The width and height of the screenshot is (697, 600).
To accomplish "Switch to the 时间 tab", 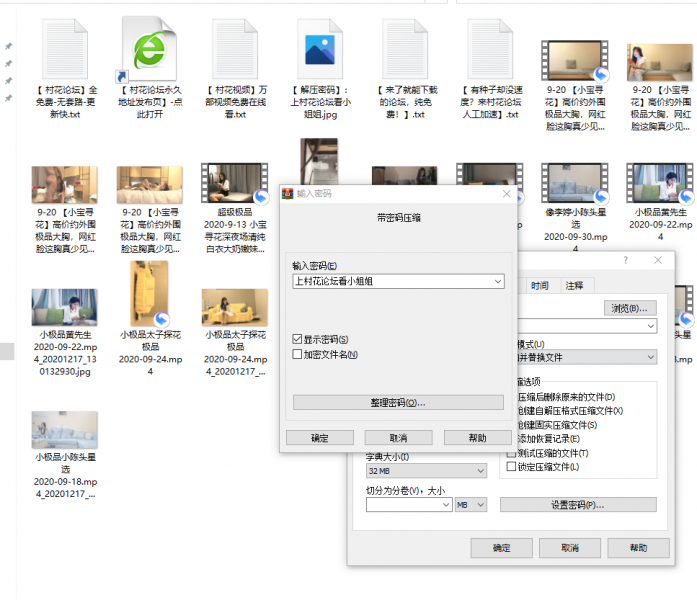I will (539, 285).
